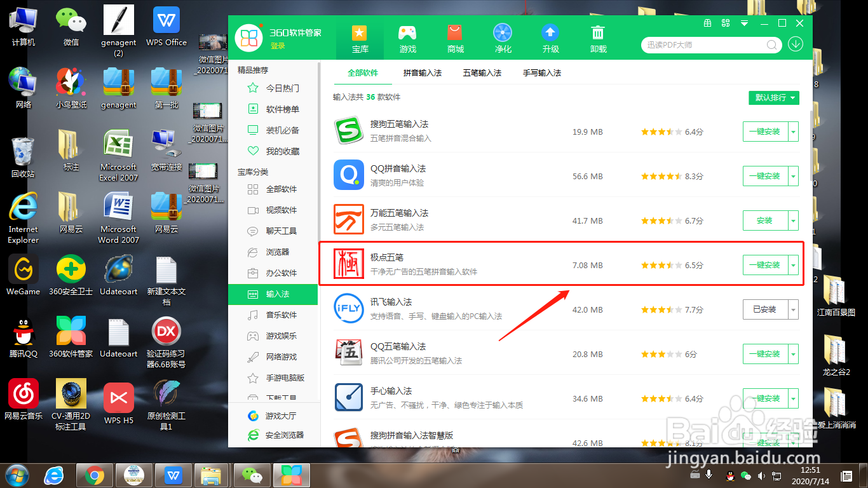Viewport: 868px width, 488px height.
Task: Click the Windows Start button
Action: [17, 475]
